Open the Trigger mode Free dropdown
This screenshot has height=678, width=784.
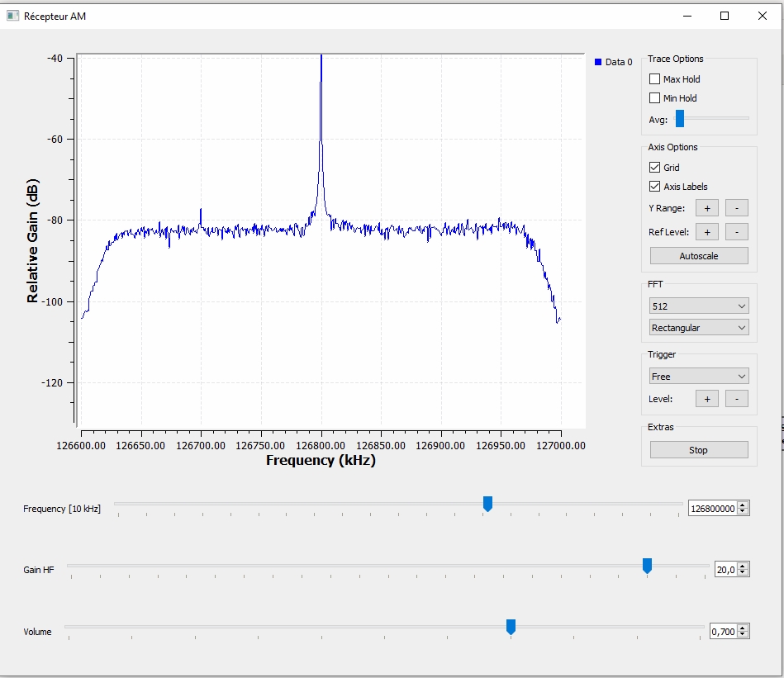[x=699, y=377]
